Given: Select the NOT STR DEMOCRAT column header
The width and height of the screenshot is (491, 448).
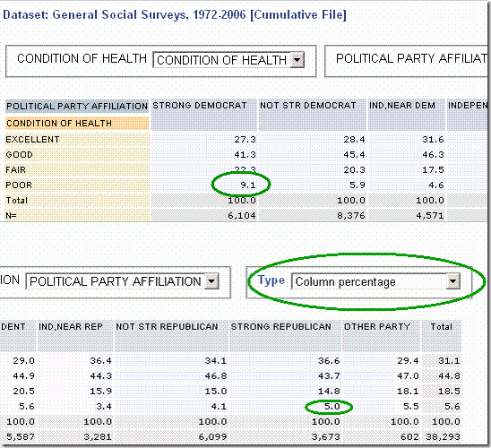Looking at the screenshot, I should 308,106.
